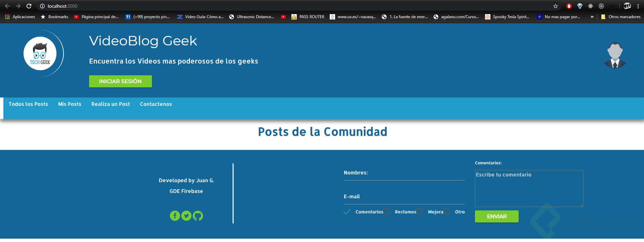Open the www.uv.es/~navasq... bookmark
Image resolution: width=644 pixels, height=242 pixels.
(353, 17)
